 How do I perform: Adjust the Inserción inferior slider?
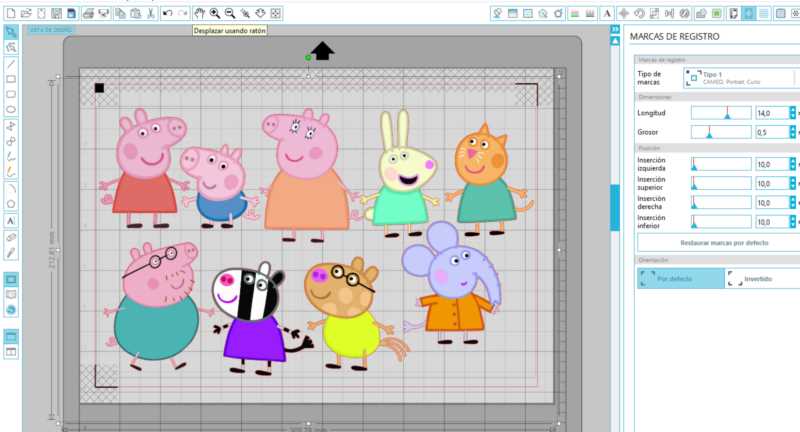click(x=721, y=222)
